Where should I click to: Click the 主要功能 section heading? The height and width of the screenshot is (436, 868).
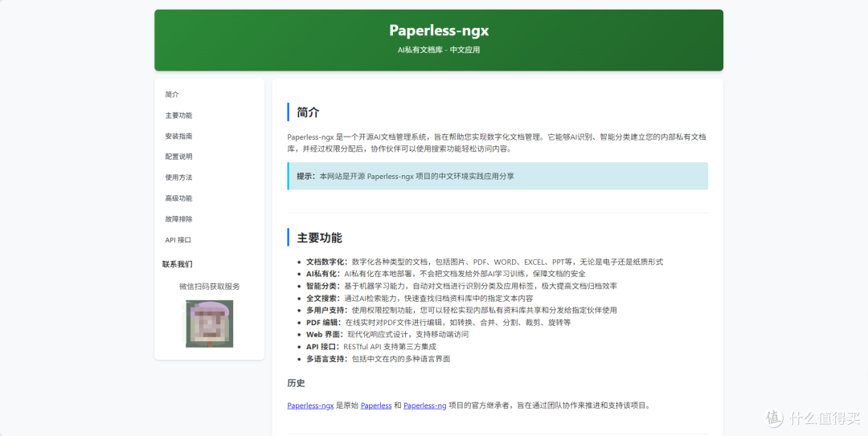319,238
